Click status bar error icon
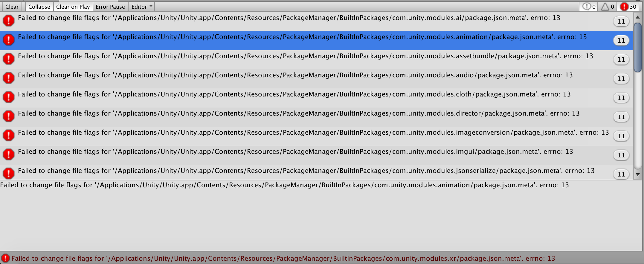This screenshot has width=644, height=264. click(x=5, y=258)
